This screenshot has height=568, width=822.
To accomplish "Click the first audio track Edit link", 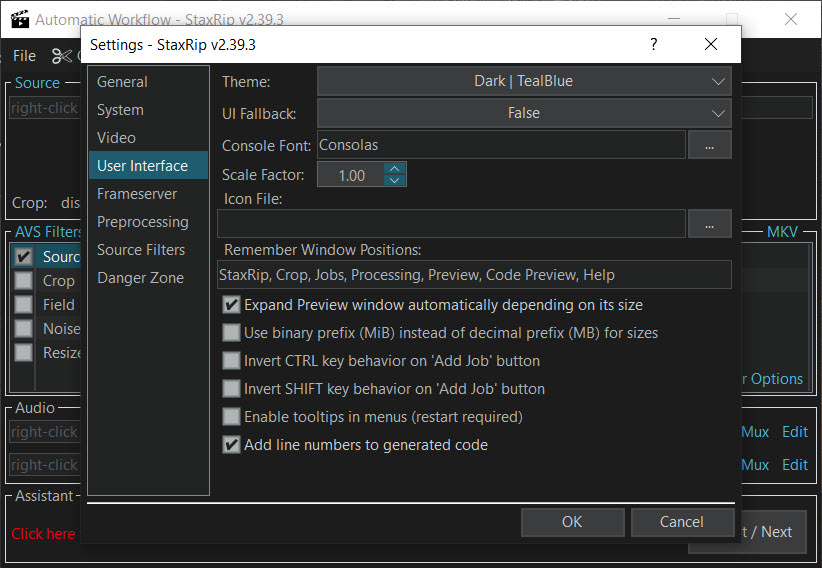I will 795,432.
